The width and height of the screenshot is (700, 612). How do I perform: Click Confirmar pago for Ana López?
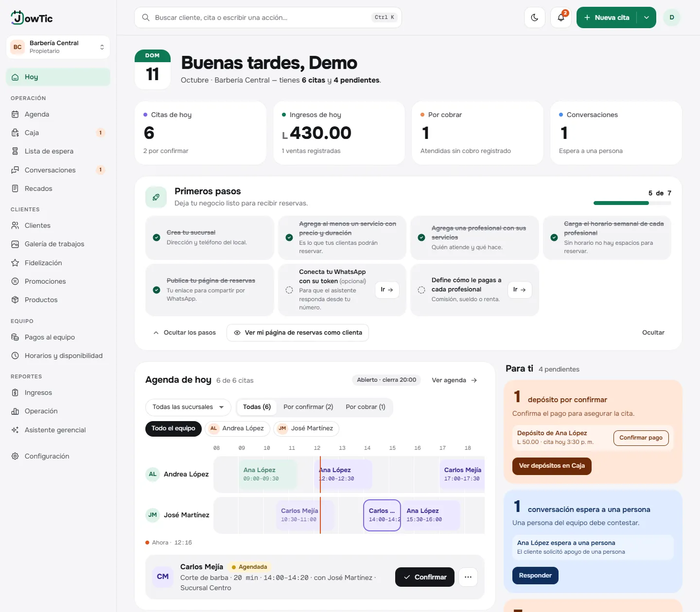point(641,438)
